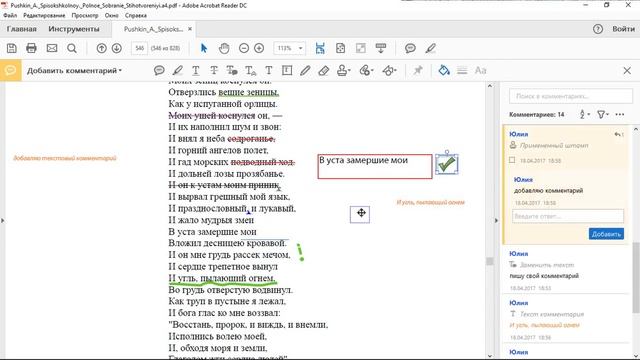640x360 pixels.
Task: Add a sticky note comment
Action: [x=159, y=71]
